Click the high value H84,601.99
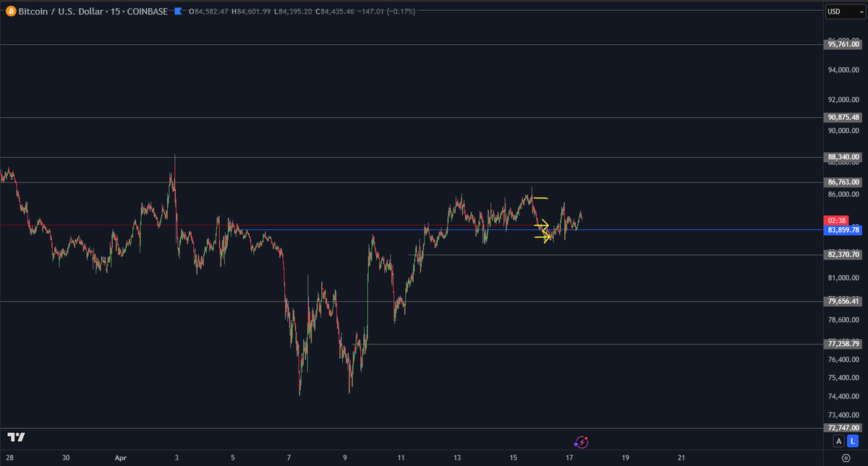The image size is (868, 466). tap(251, 12)
